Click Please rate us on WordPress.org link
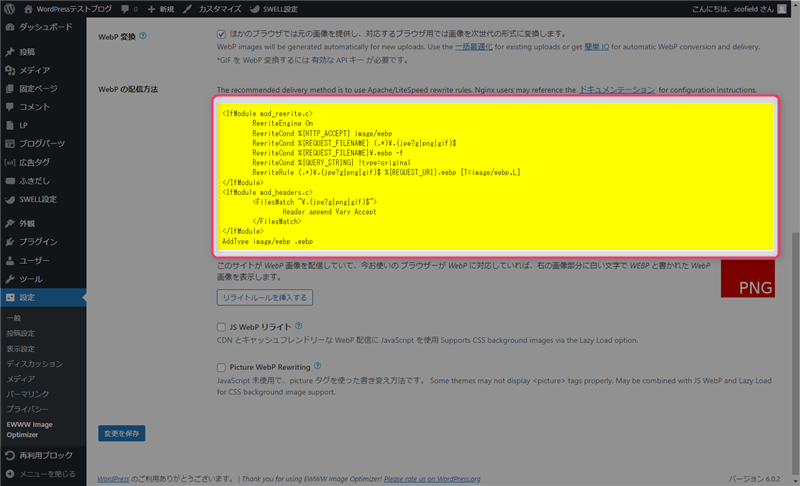This screenshot has width=800, height=486. (x=432, y=479)
